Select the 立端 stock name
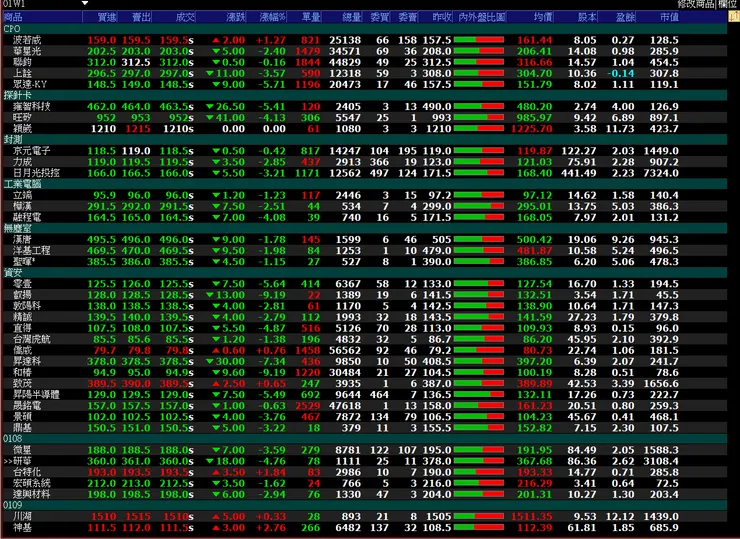Image resolution: width=740 pixels, height=539 pixels. [x=23, y=195]
